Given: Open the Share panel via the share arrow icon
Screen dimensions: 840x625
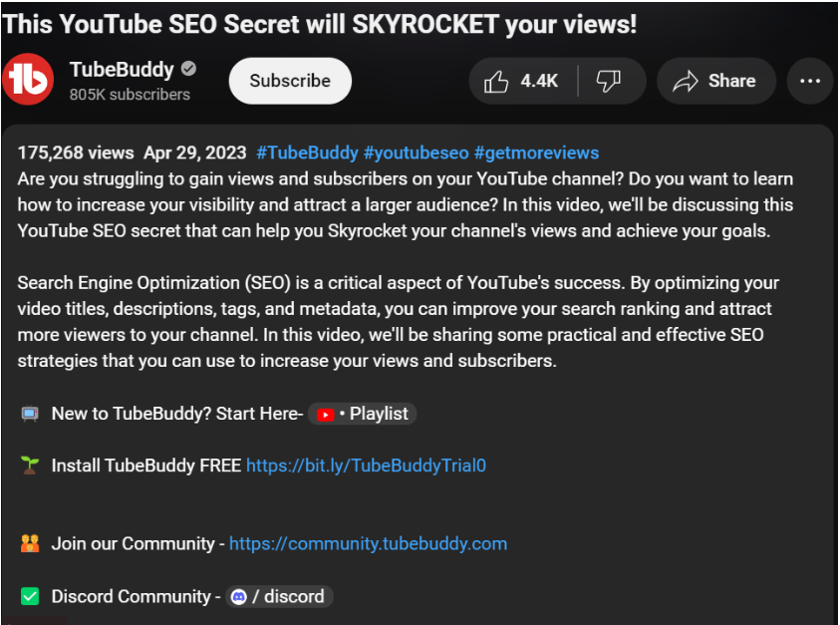Looking at the screenshot, I should tap(688, 81).
